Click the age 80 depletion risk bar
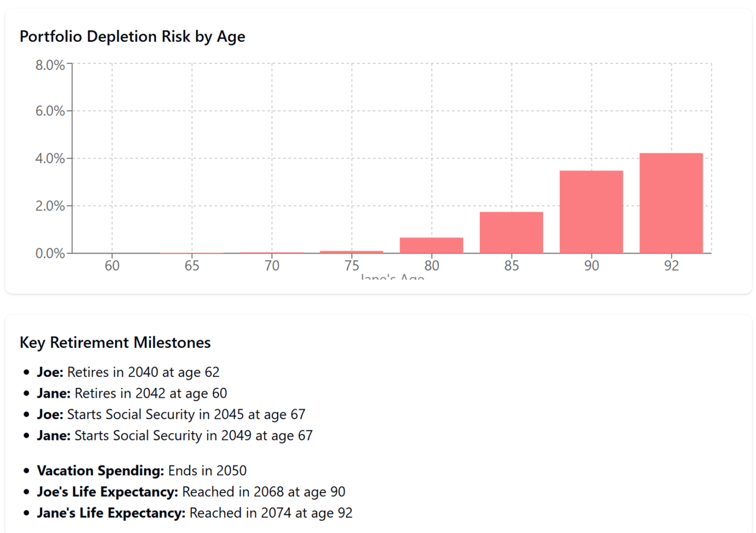 click(x=431, y=245)
